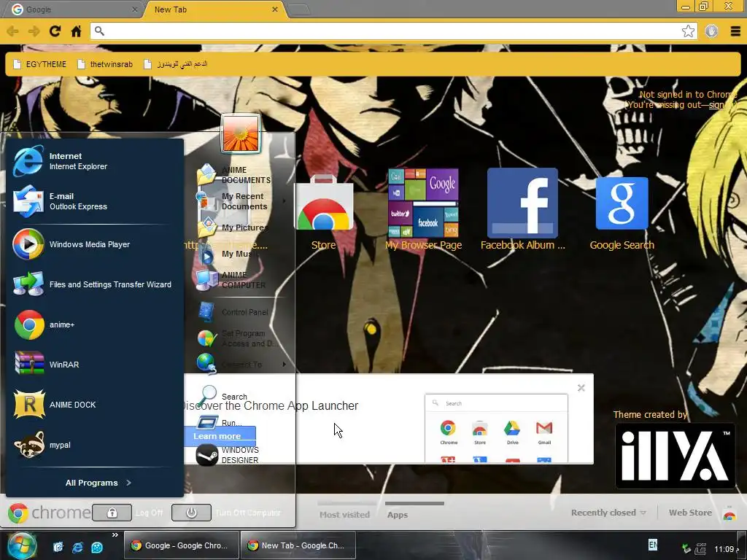Viewport: 747px width, 560px height.
Task: Click the Start menu user picture
Action: (241, 133)
